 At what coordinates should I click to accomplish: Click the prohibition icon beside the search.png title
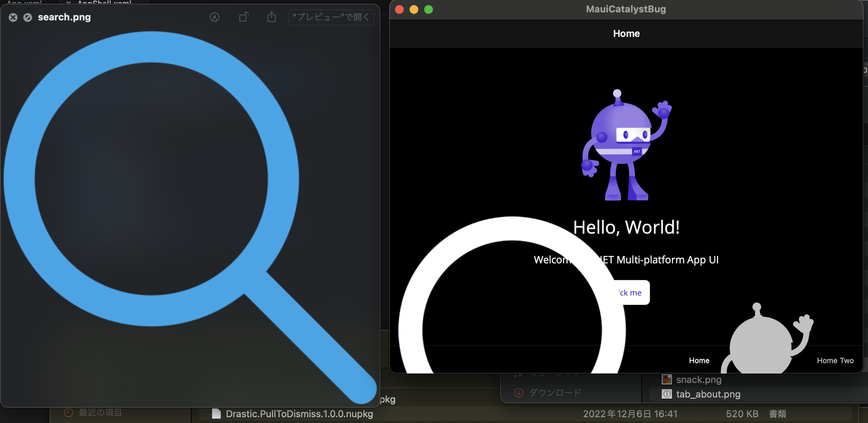[x=27, y=17]
